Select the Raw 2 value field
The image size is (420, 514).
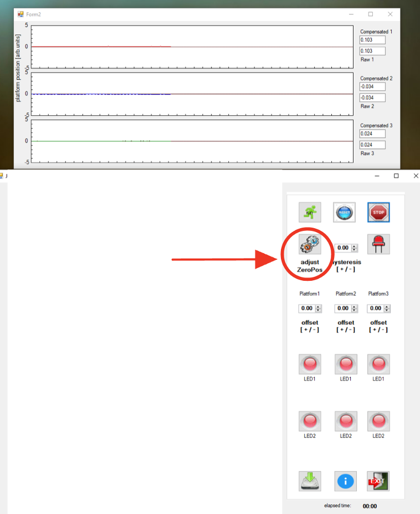372,97
